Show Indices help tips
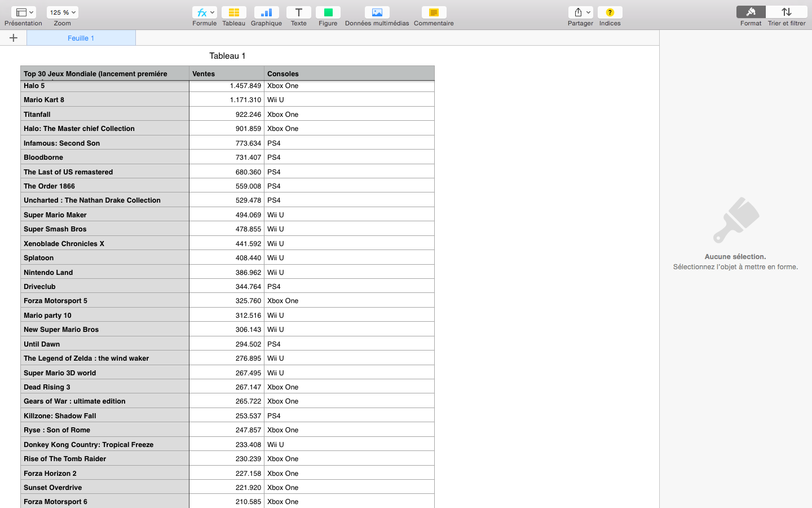Image resolution: width=812 pixels, height=508 pixels. (x=610, y=12)
